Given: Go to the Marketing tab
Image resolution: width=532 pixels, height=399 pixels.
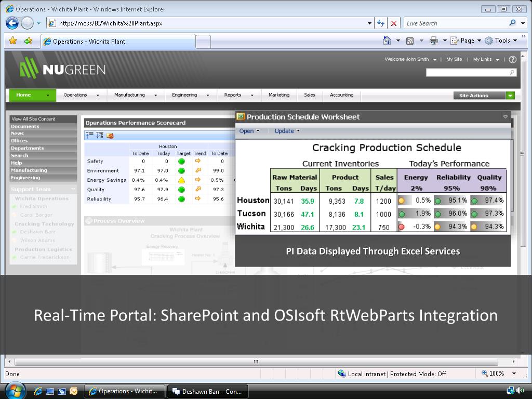Looking at the screenshot, I should (x=279, y=95).
